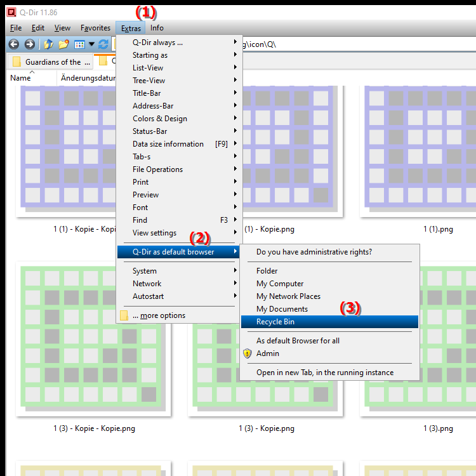
Task: Click the new folder icon with star
Action: 63,44
